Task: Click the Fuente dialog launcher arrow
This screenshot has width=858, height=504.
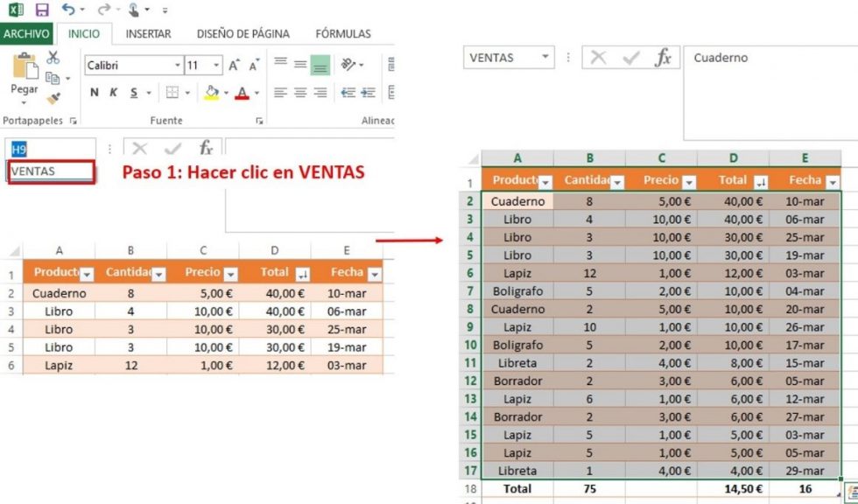Action: coord(259,120)
